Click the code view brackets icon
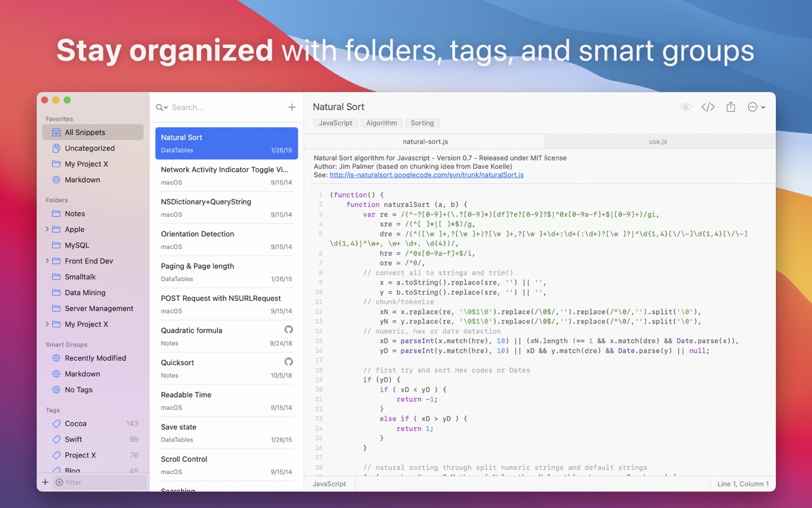This screenshot has height=508, width=812. pos(708,107)
